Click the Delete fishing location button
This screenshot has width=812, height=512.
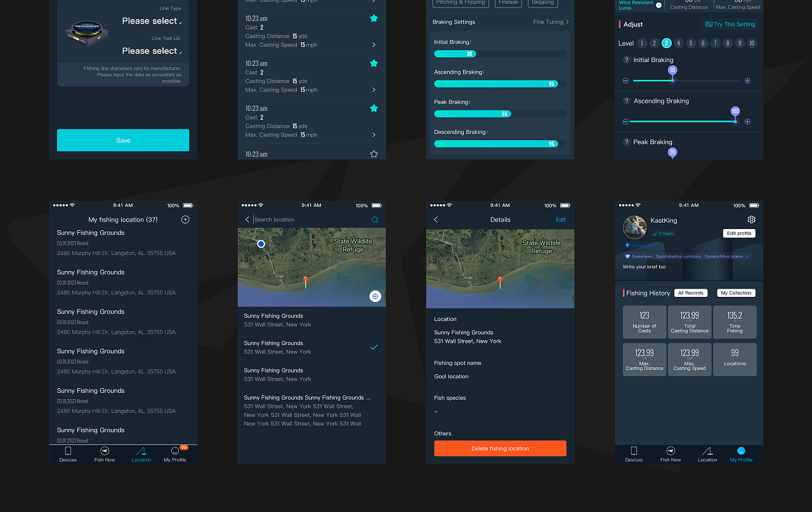tap(501, 449)
